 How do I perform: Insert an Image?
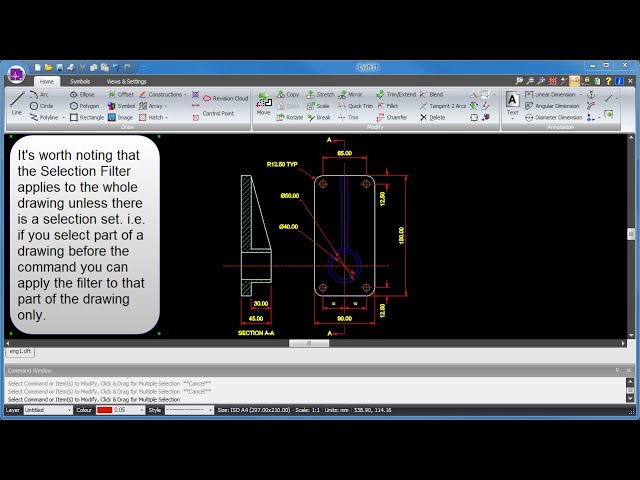[x=120, y=117]
